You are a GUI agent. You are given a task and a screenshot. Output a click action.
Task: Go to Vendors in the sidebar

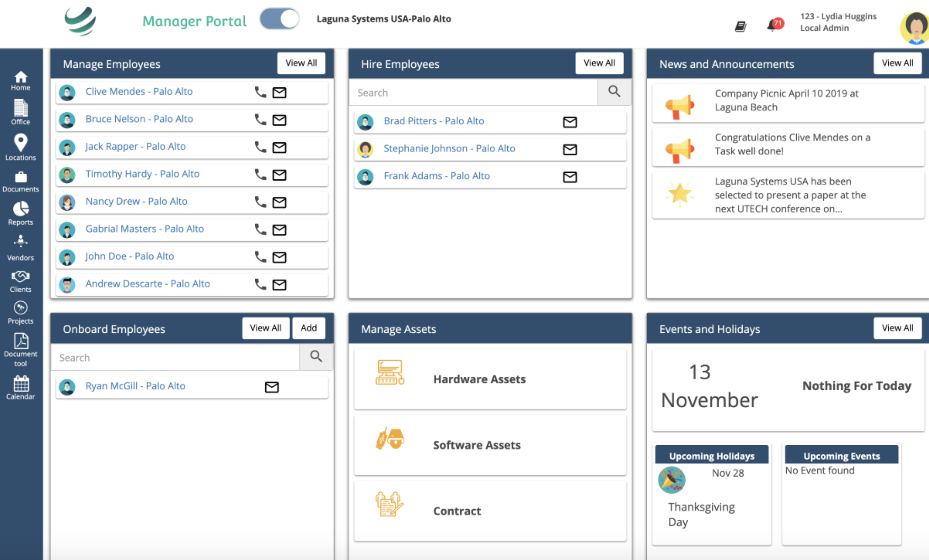(21, 248)
